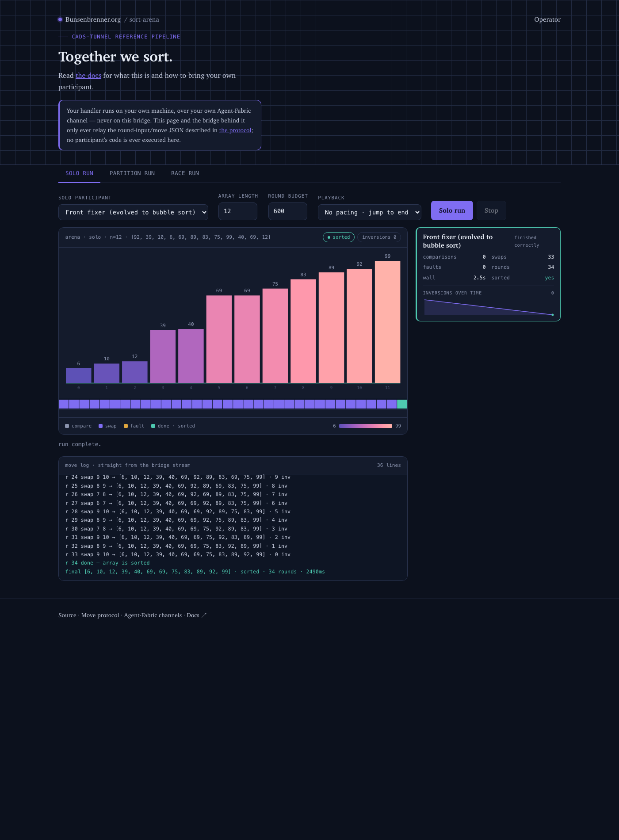The image size is (619, 840).
Task: Click the 'run complete.' status text
Action: click(80, 444)
